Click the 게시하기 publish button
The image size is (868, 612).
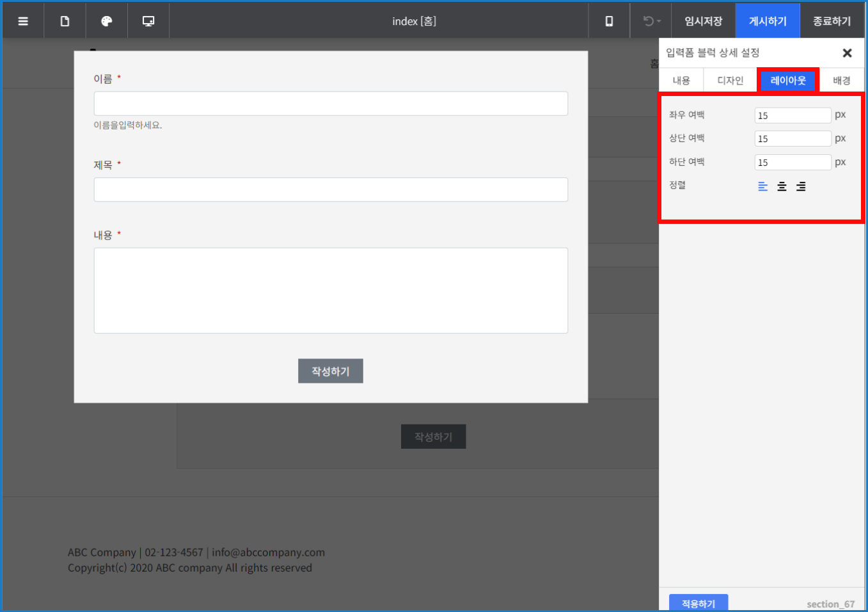[x=768, y=20]
